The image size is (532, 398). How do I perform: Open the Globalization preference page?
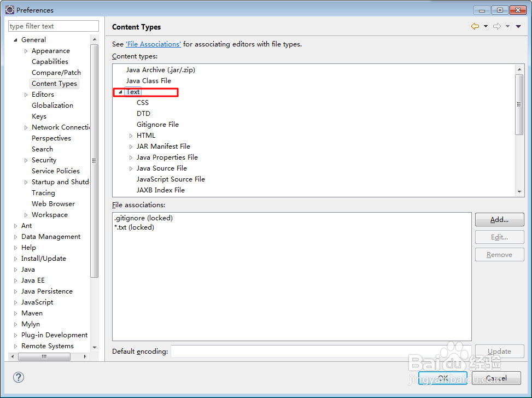[x=52, y=105]
